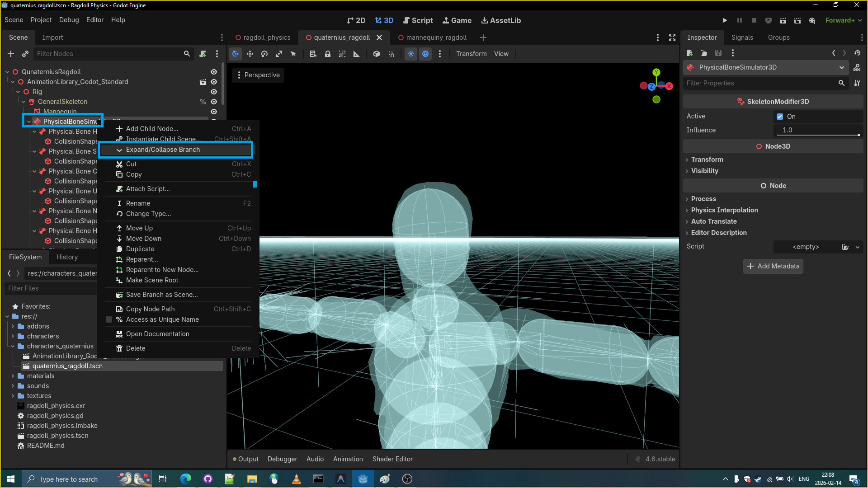Expand the Physics Interpolation section
Viewport: 868px width, 488px height.
click(x=724, y=210)
